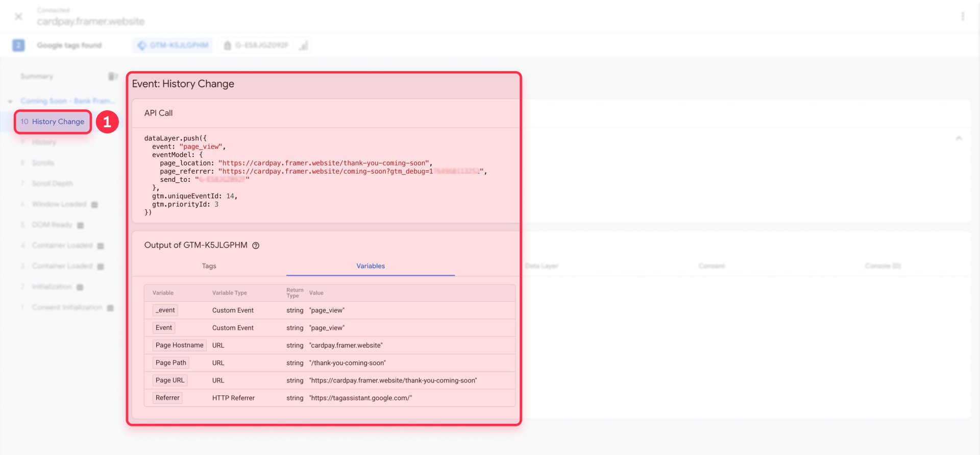
Task: Collapse the API Call panel chevron
Action: click(x=959, y=138)
